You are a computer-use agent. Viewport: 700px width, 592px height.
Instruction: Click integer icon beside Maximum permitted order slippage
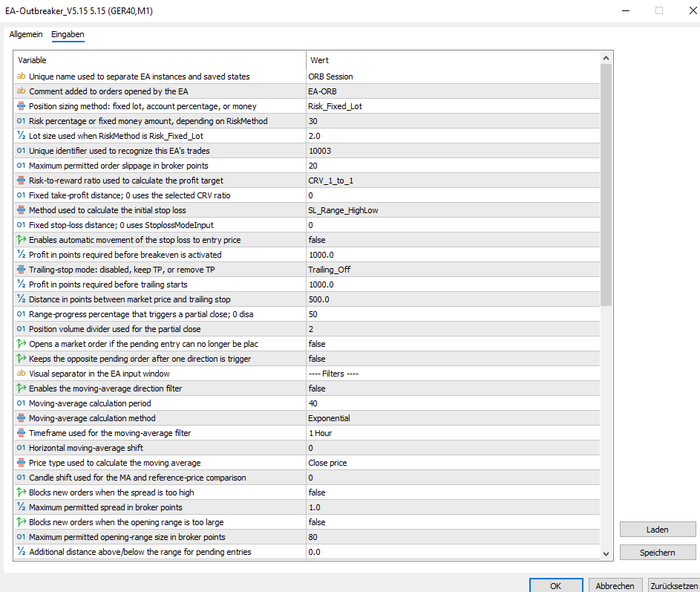[x=21, y=166]
